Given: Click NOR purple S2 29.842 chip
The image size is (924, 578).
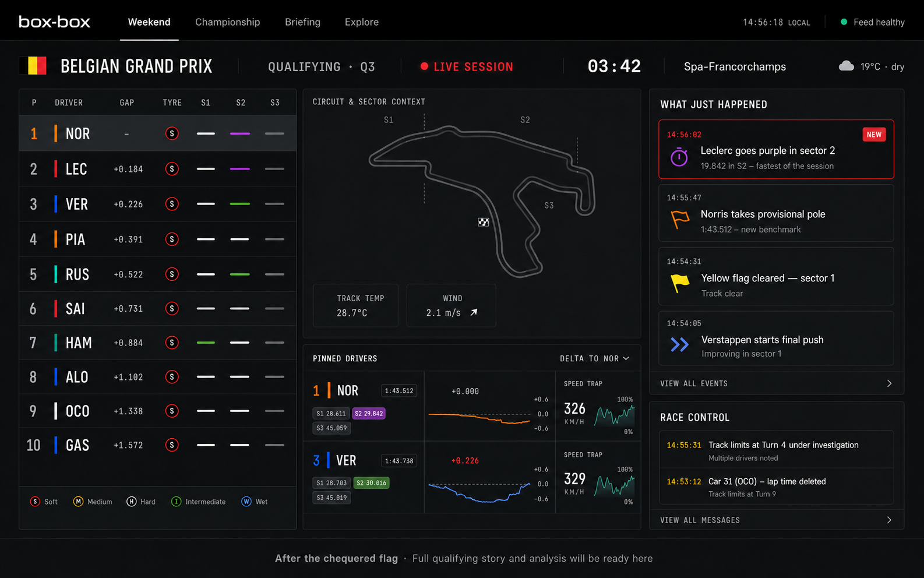Looking at the screenshot, I should tap(369, 414).
